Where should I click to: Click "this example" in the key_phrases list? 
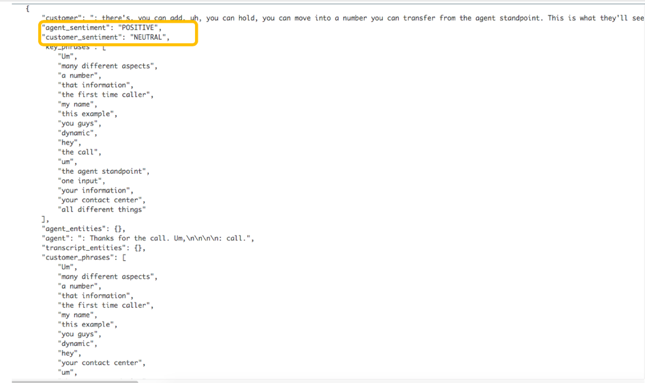pyautogui.click(x=88, y=114)
